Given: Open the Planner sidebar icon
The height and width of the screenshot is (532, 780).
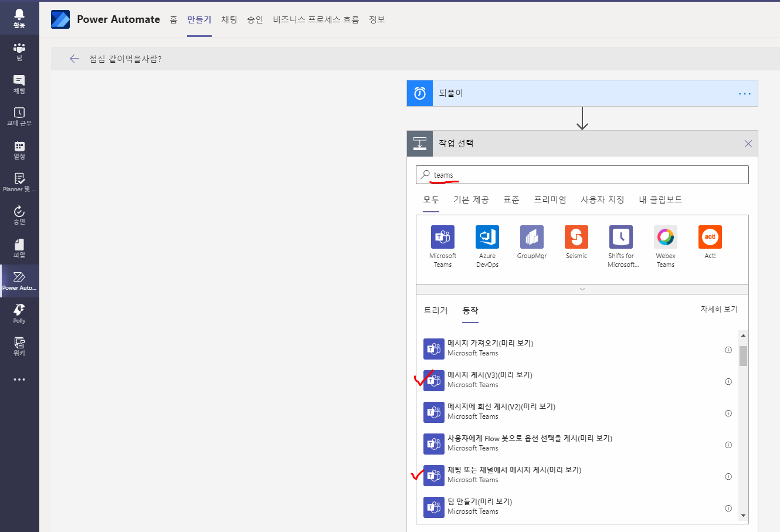Looking at the screenshot, I should pos(19,182).
